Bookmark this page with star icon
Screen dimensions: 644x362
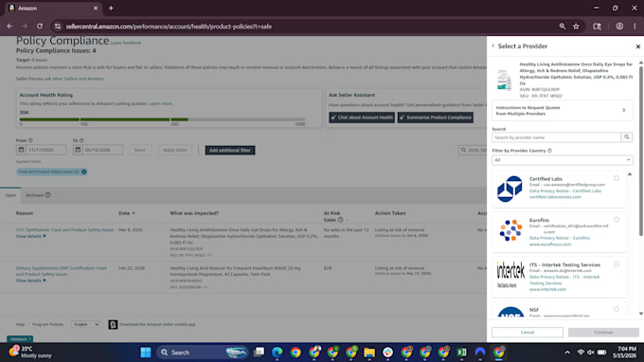pos(576,27)
